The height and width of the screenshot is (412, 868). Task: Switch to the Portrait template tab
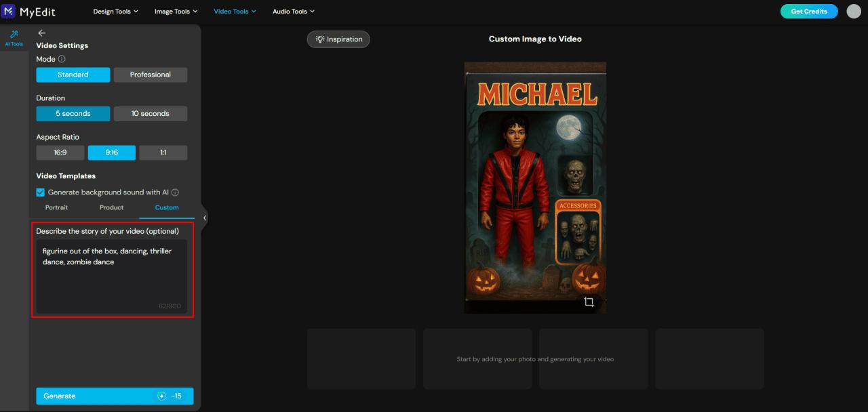[56, 207]
